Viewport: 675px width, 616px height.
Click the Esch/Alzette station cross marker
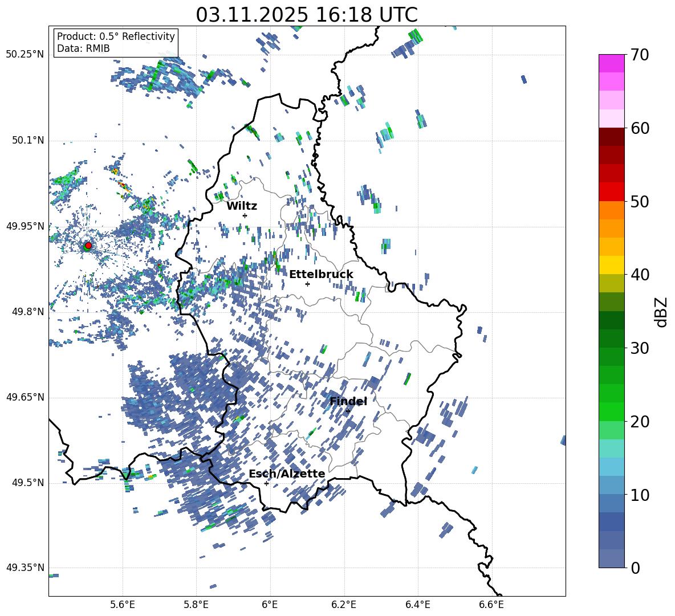pos(266,483)
